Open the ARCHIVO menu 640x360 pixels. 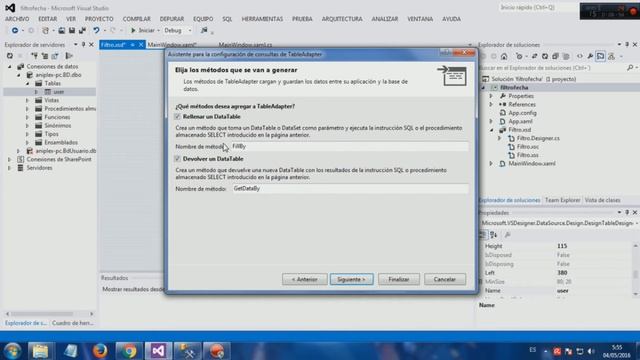pos(17,19)
